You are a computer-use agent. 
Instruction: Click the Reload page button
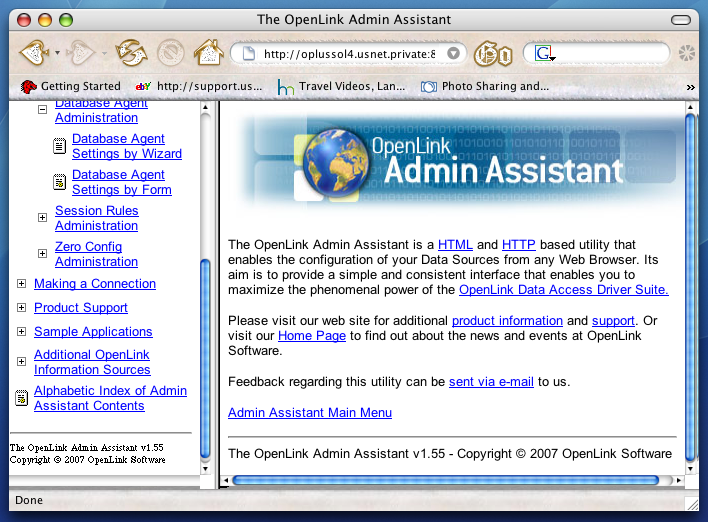tap(131, 52)
